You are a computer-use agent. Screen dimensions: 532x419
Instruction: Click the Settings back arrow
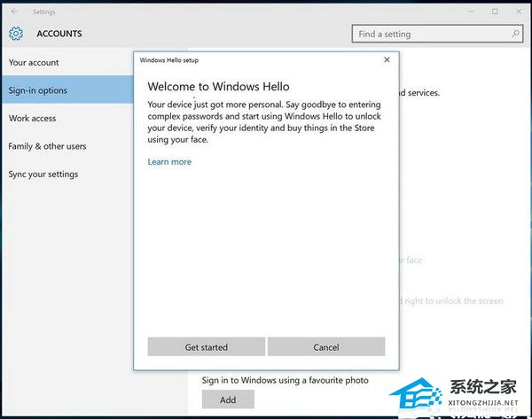14,12
